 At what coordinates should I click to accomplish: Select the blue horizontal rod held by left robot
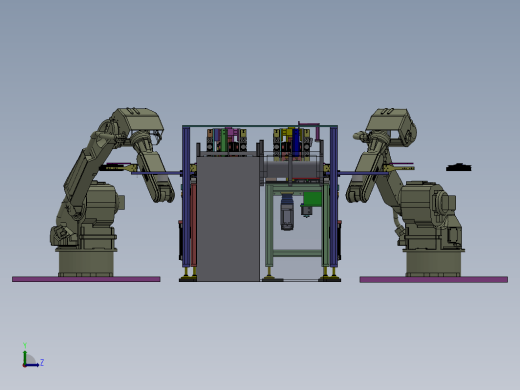tap(157, 173)
